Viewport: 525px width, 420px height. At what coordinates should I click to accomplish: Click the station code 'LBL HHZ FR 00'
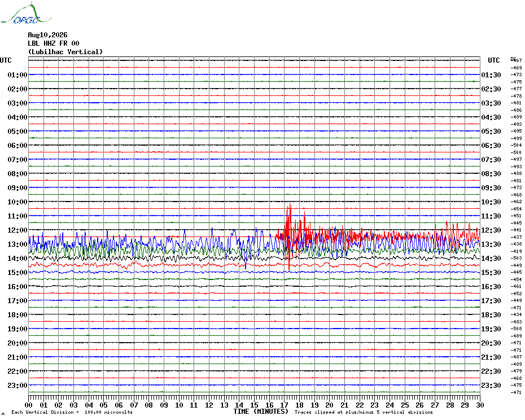coord(54,43)
